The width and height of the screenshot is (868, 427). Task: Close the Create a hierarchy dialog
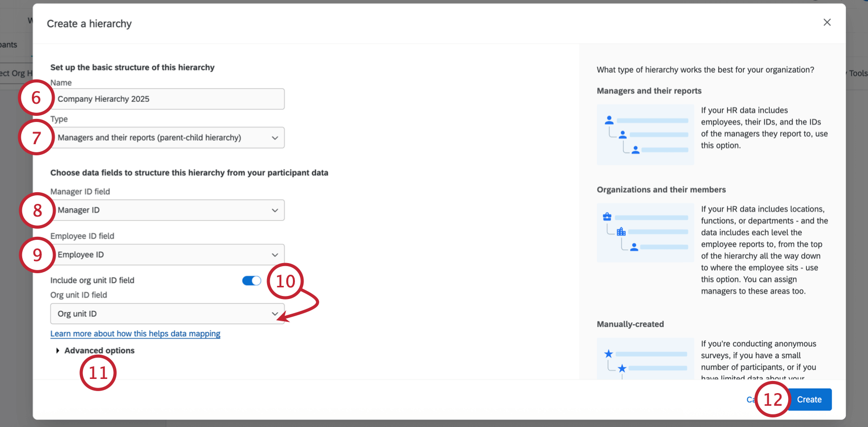pos(827,22)
